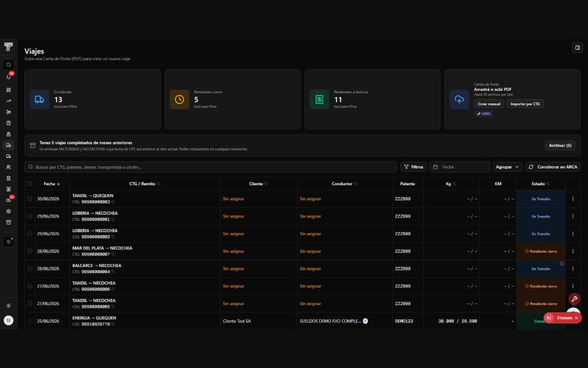Click the Importar por CTG button
Image resolution: width=588 pixels, height=368 pixels.
[525, 104]
